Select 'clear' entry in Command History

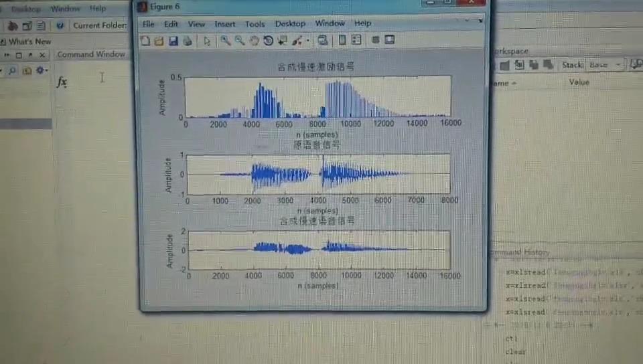click(x=515, y=351)
